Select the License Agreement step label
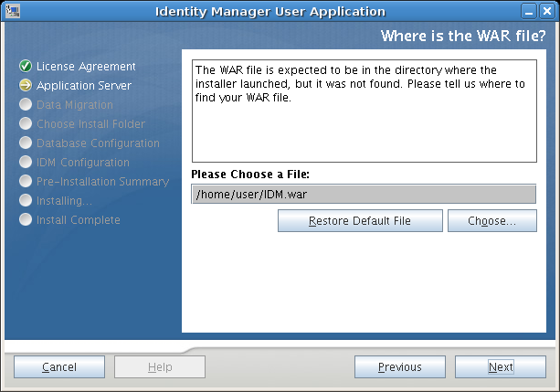 click(x=86, y=67)
